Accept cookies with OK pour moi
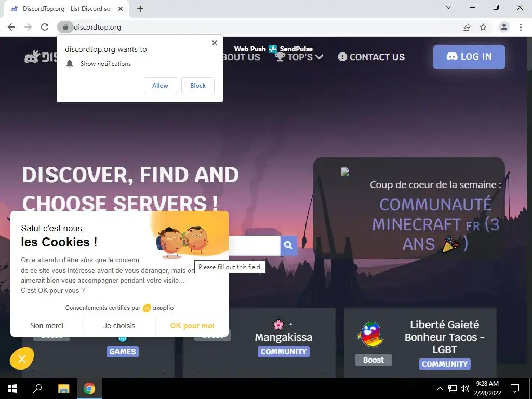Screen dimensions: 532x399 pos(192,326)
